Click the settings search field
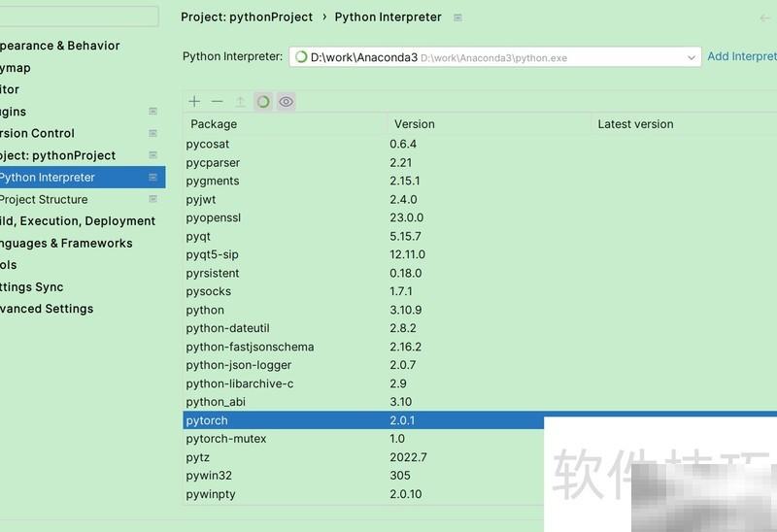This screenshot has width=777, height=532. pos(78,17)
